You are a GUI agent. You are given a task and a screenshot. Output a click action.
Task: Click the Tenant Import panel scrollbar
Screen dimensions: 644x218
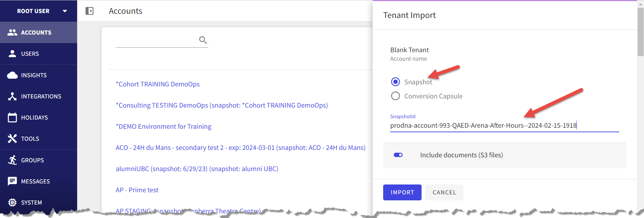coord(640,32)
